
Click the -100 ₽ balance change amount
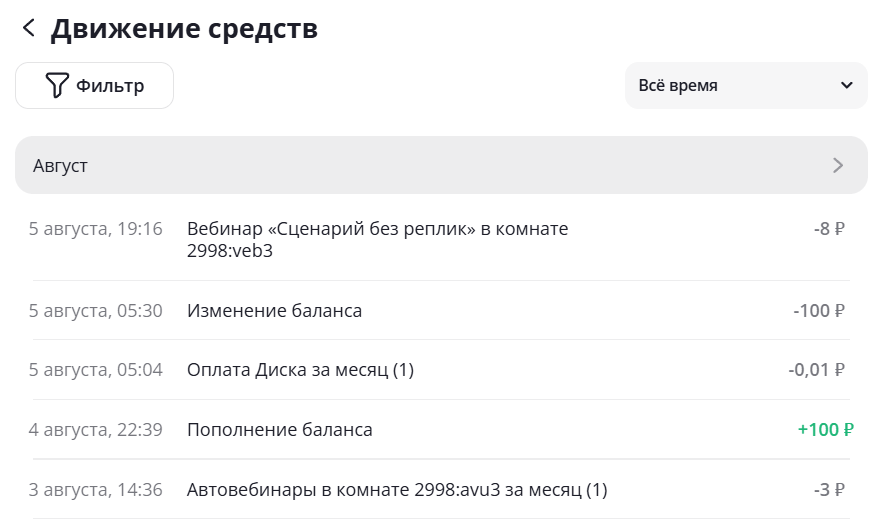tap(819, 311)
